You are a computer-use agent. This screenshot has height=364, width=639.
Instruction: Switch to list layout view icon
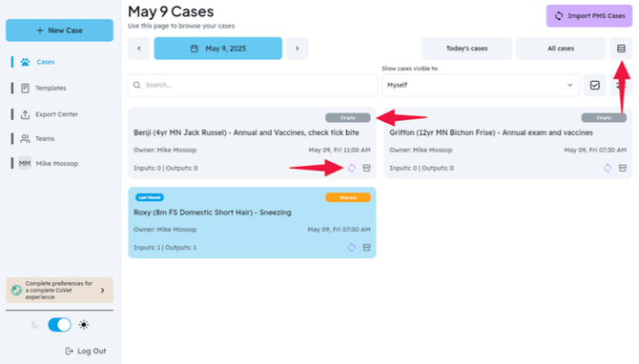621,49
